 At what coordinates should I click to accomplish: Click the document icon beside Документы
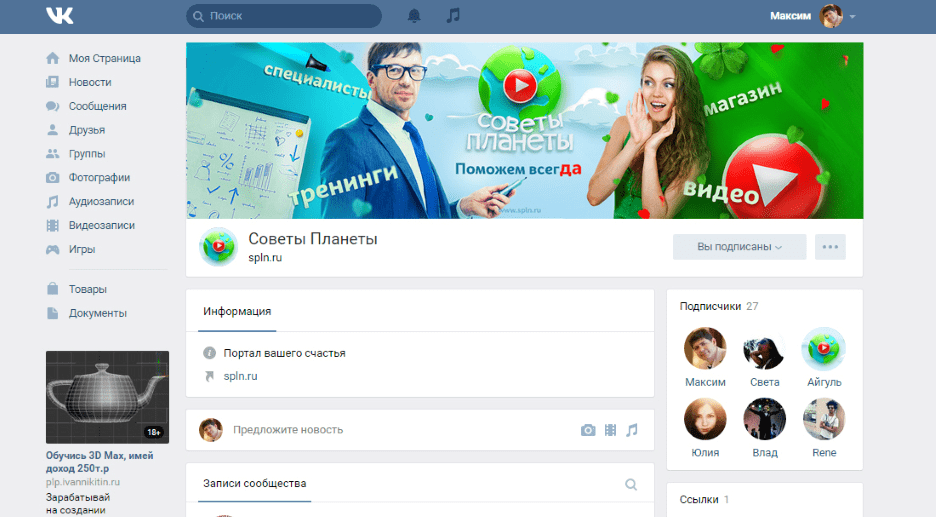point(53,313)
